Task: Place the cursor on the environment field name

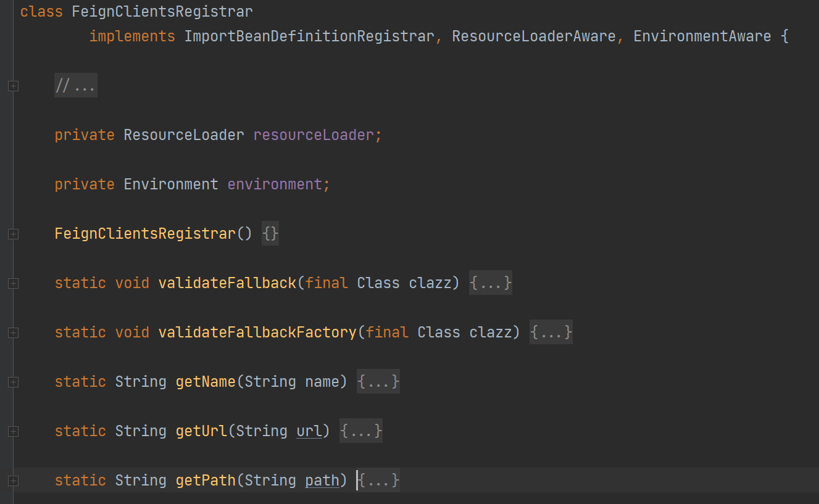Action: (274, 184)
